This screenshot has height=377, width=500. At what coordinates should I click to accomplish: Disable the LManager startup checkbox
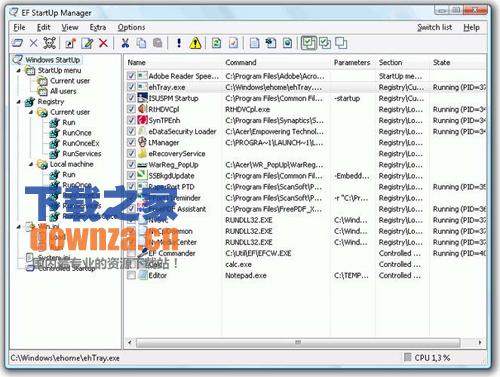click(x=131, y=142)
